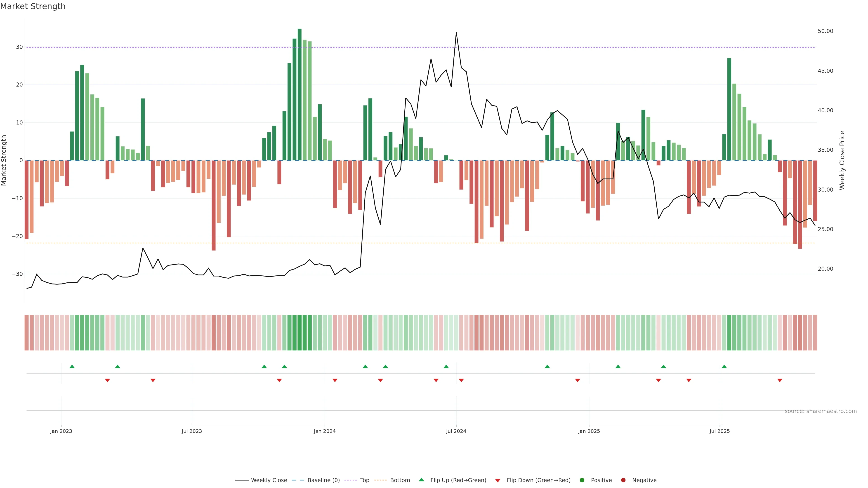Click the Market Strength chart title
868x488 pixels.
(33, 6)
